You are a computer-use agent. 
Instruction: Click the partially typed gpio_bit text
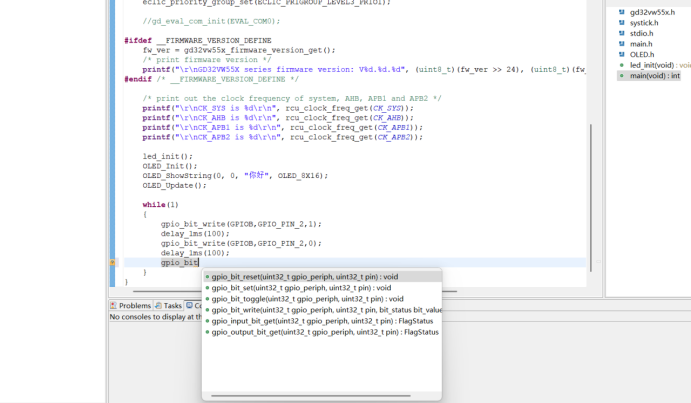point(179,263)
